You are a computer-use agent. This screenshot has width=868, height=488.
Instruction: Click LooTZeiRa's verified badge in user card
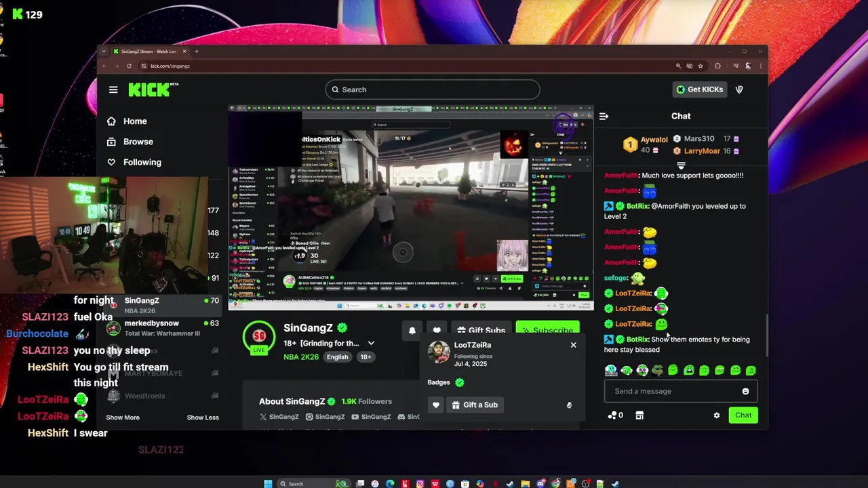coord(460,383)
